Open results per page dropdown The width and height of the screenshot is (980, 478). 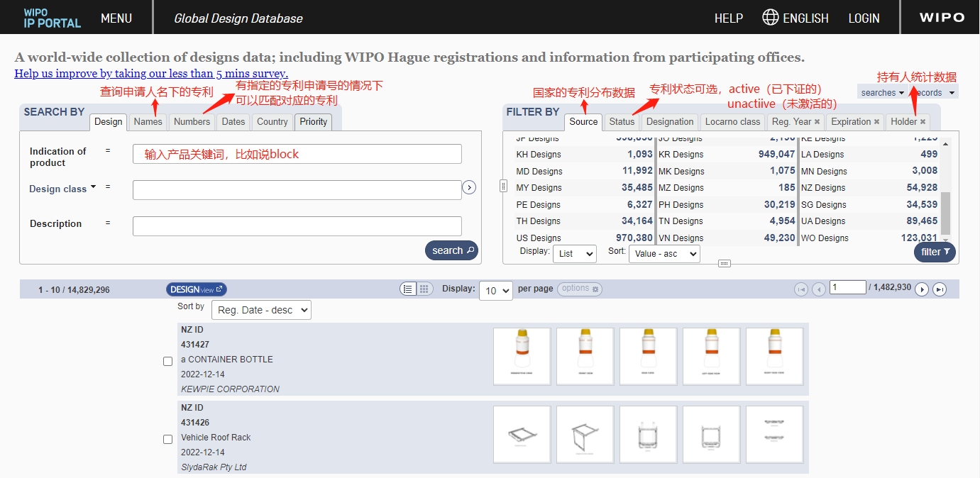[495, 291]
